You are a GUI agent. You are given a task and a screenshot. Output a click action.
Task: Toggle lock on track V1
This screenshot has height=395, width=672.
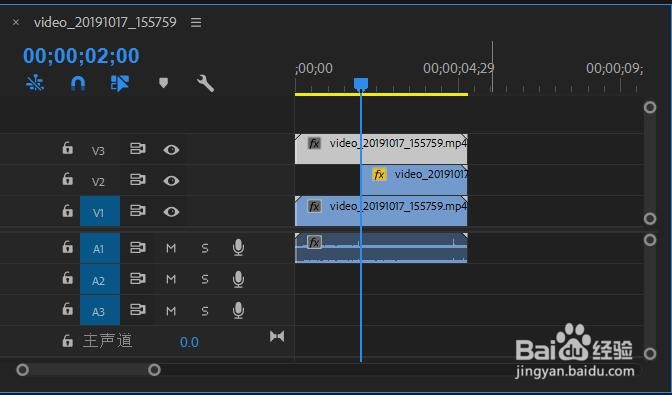click(x=67, y=211)
